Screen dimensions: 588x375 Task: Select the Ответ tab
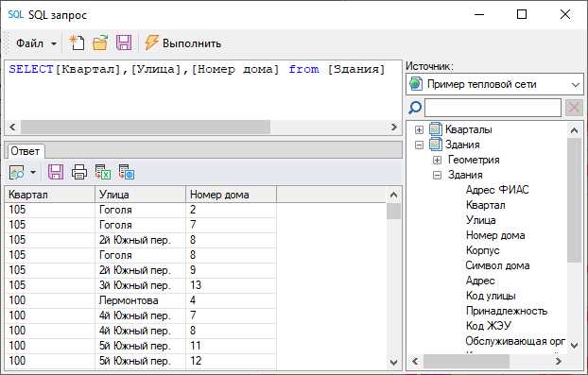26,151
